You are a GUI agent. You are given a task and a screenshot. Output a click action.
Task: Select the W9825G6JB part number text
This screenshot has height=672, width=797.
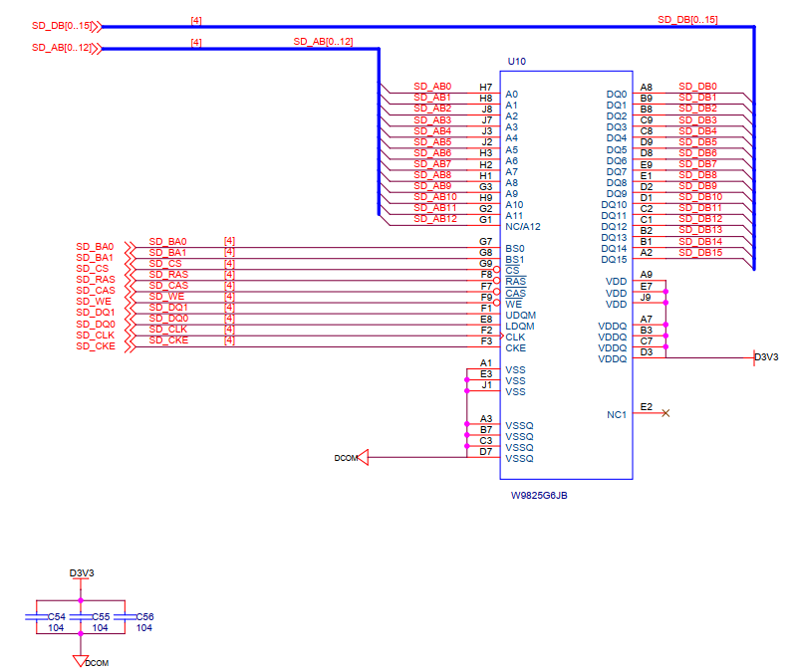pos(545,494)
